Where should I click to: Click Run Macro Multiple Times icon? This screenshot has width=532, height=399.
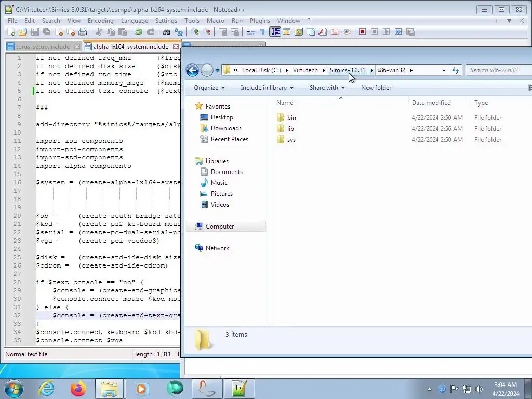point(398,32)
